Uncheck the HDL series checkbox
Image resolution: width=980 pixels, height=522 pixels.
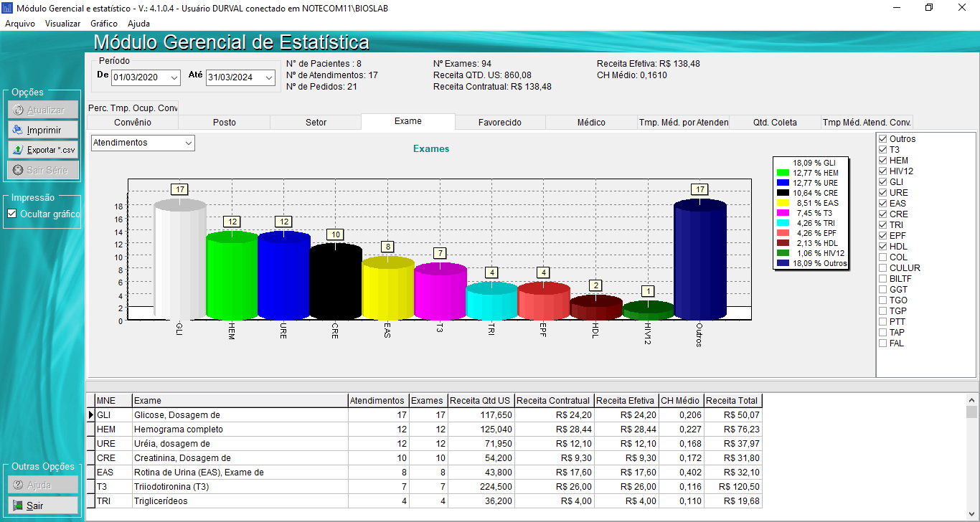pyautogui.click(x=882, y=247)
